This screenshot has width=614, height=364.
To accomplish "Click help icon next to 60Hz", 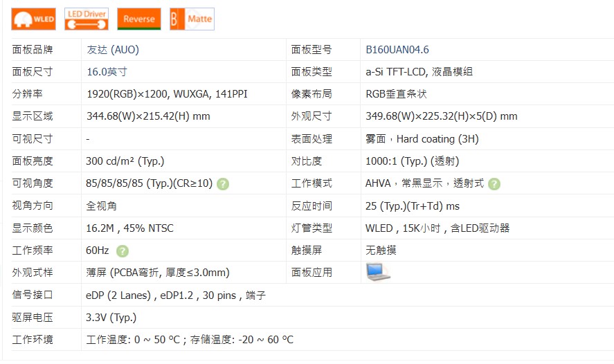I will tap(123, 251).
